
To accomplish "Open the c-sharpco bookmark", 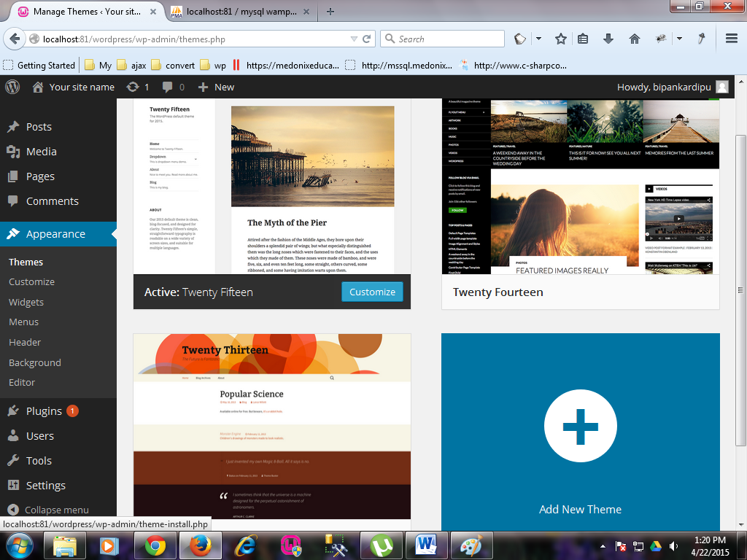I will coord(514,65).
